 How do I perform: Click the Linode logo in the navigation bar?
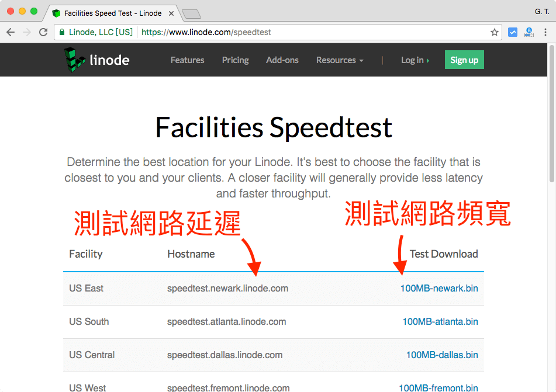point(96,60)
